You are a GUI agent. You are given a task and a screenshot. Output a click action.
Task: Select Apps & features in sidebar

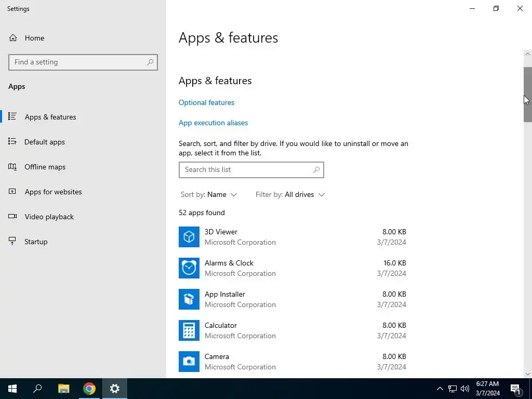83,117
